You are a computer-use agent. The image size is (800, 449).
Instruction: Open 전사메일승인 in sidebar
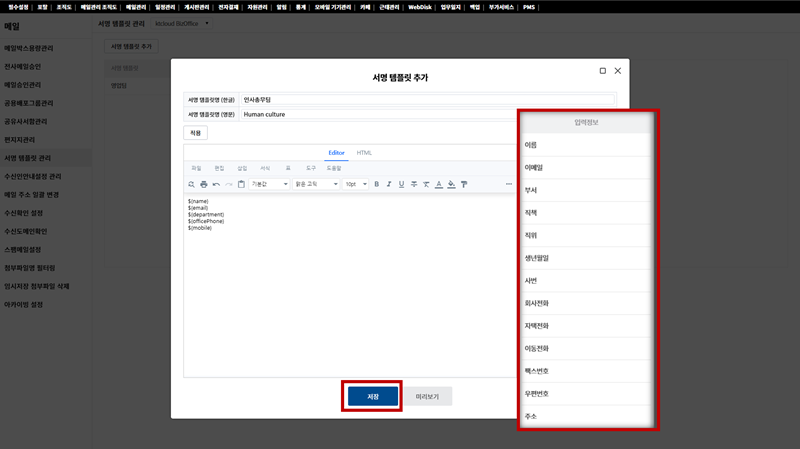[22, 66]
